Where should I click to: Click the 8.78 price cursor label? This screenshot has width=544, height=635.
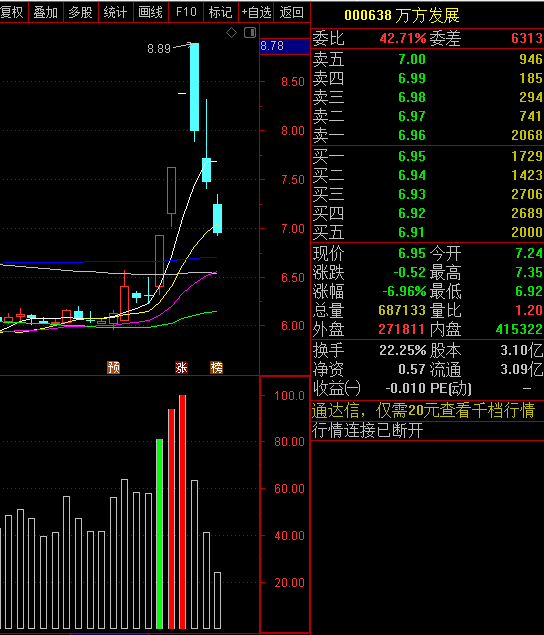[285, 46]
